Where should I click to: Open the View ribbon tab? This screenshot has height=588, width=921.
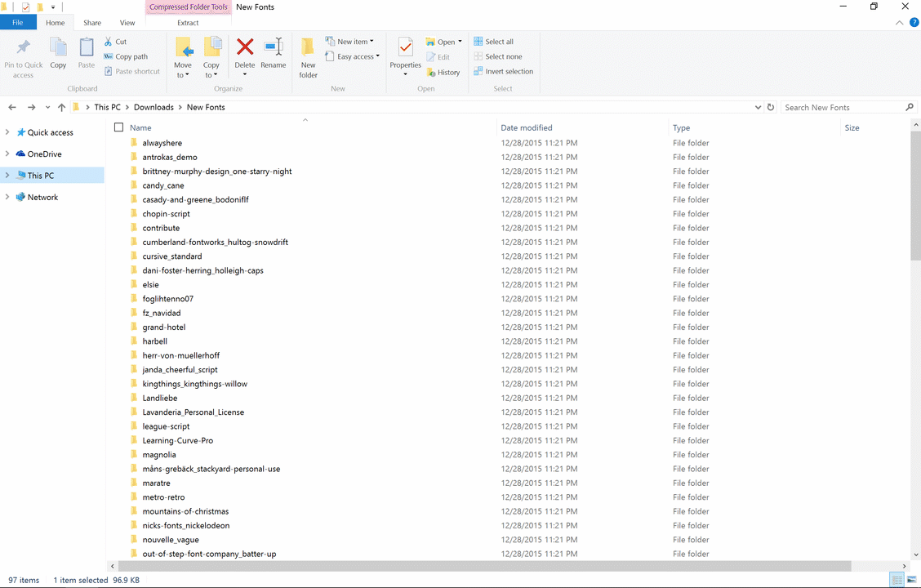point(127,23)
